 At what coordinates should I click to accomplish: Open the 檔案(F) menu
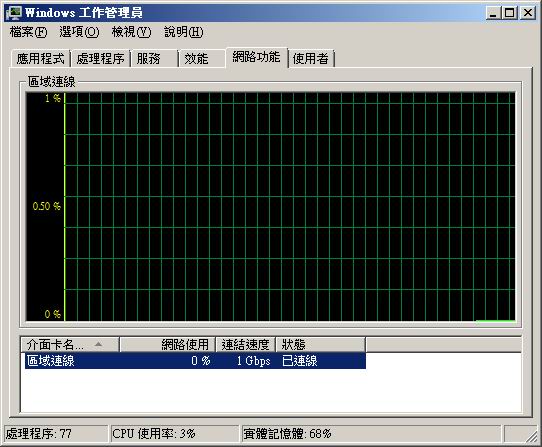28,32
